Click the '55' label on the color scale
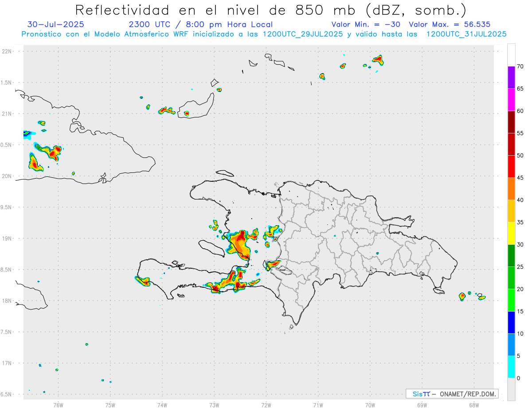532x411 pixels. 520,133
